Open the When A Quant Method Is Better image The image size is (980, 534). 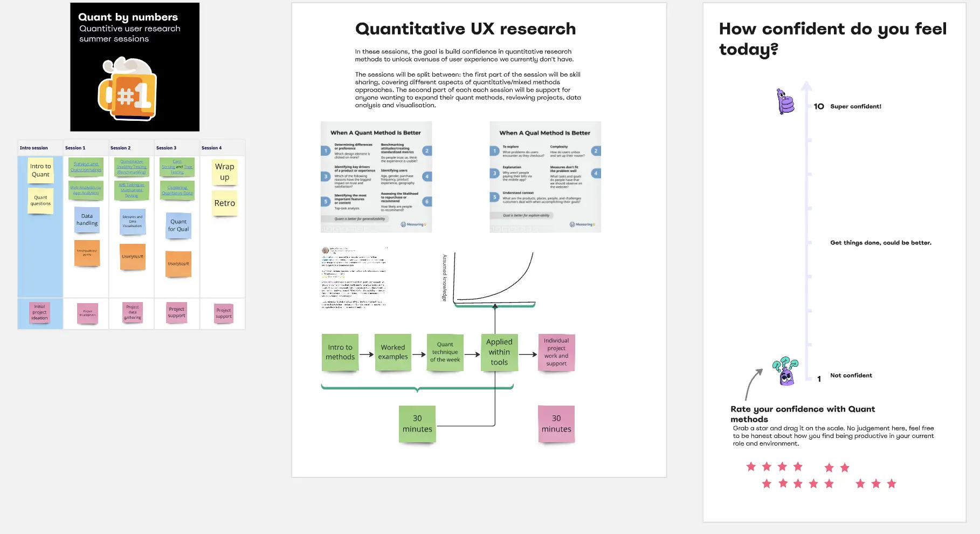point(376,177)
